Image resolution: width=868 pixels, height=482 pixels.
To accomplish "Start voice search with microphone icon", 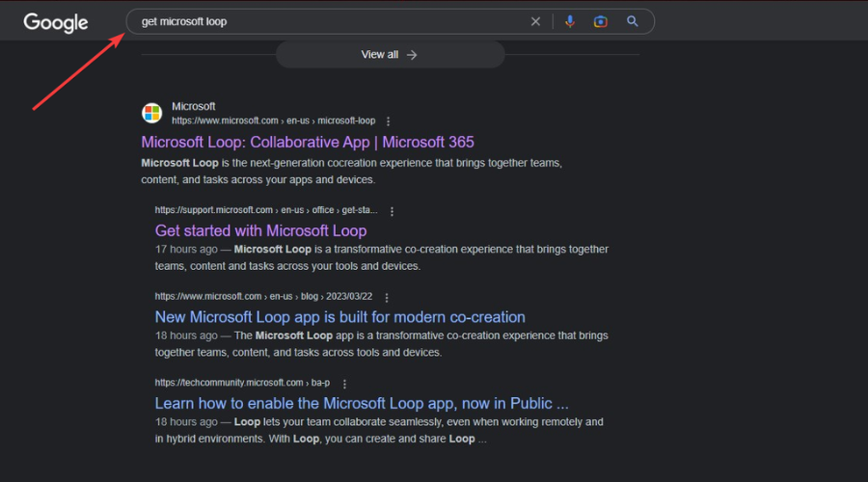I will click(x=570, y=21).
